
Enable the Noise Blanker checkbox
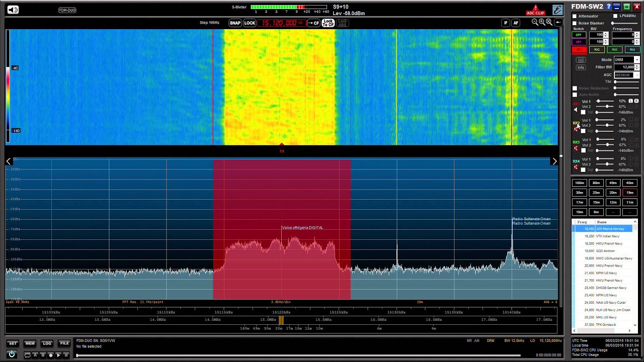(575, 23)
